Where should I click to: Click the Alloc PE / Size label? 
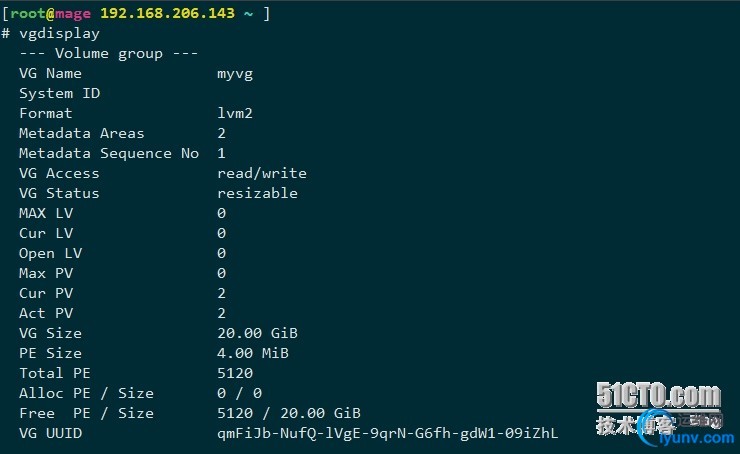coord(86,393)
